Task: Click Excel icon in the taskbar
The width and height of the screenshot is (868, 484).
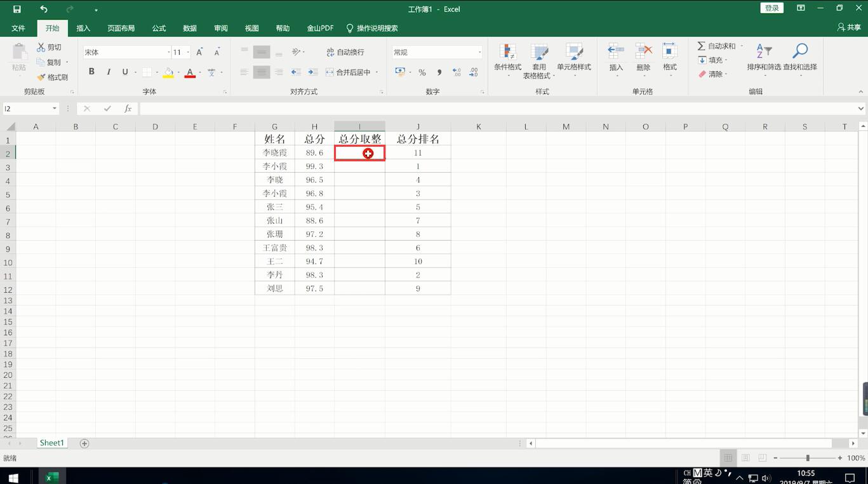Action: 51,478
